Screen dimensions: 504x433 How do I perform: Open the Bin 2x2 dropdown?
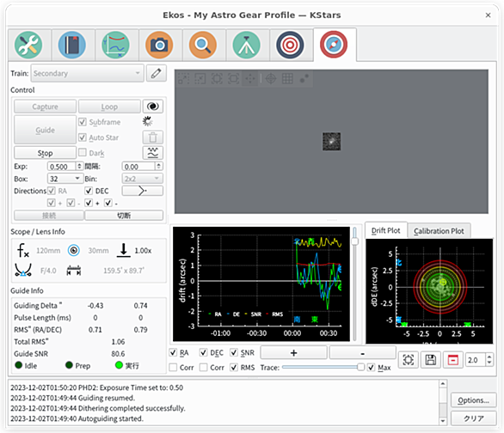click(143, 179)
